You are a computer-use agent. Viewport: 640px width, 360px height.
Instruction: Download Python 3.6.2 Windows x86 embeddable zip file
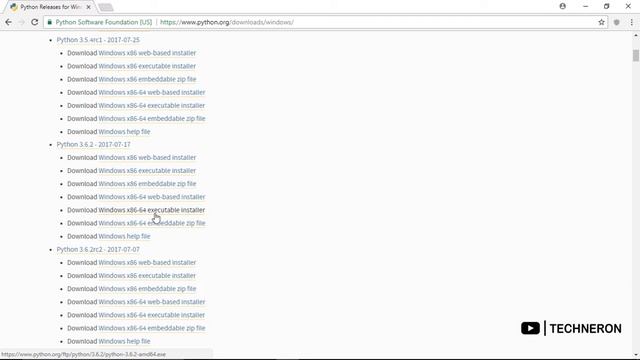pos(147,184)
